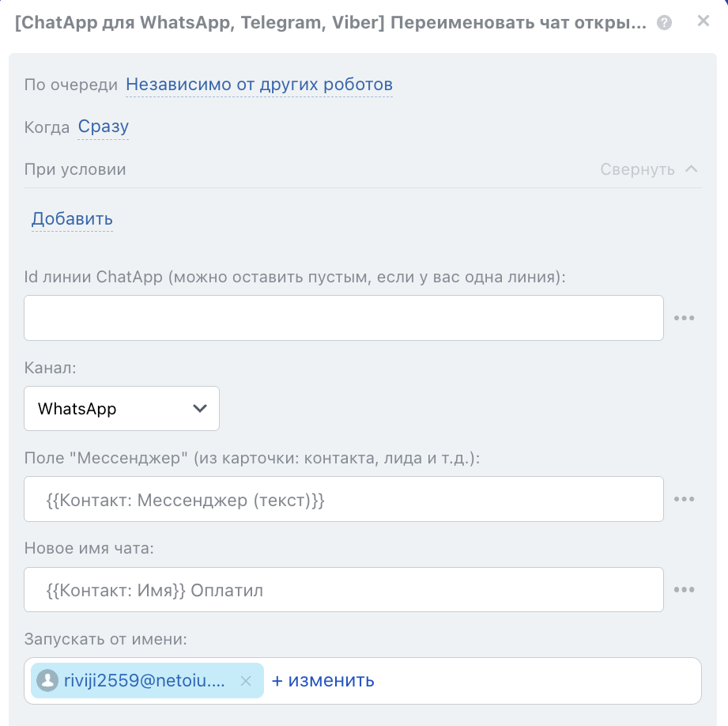Click the user avatar icon in the tag
The height and width of the screenshot is (726, 728).
pos(47,680)
